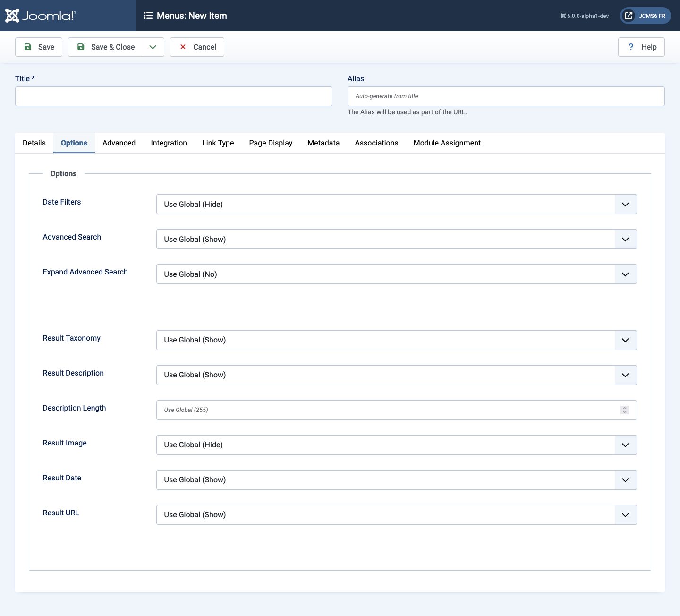Click the 'The Alias will be used as part of the URL.' note
The height and width of the screenshot is (616, 680).
[x=407, y=112]
